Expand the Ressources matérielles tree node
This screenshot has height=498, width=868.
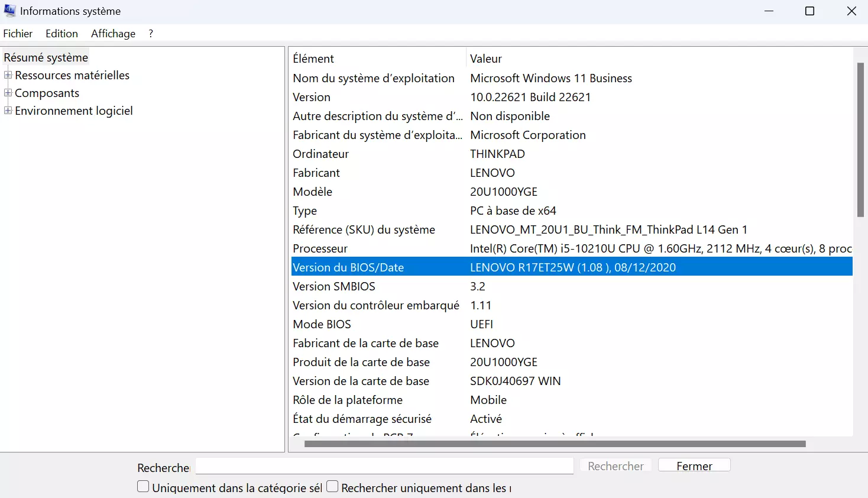click(x=8, y=75)
